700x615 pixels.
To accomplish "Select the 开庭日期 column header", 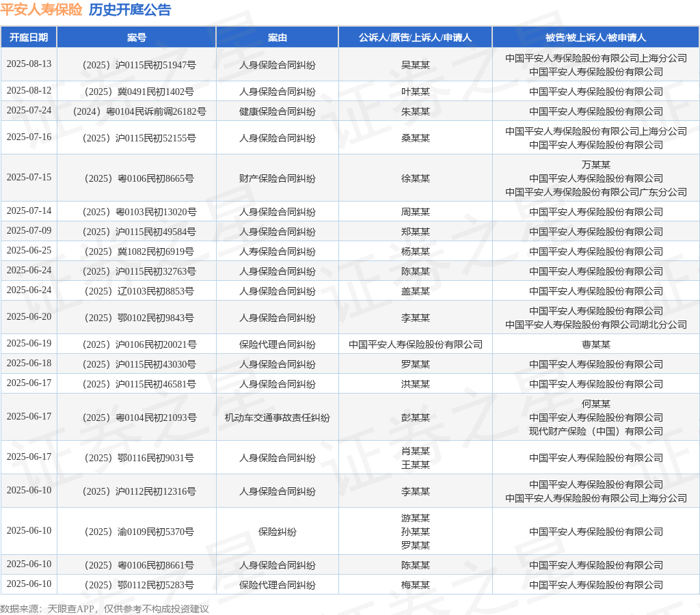I will (29, 38).
